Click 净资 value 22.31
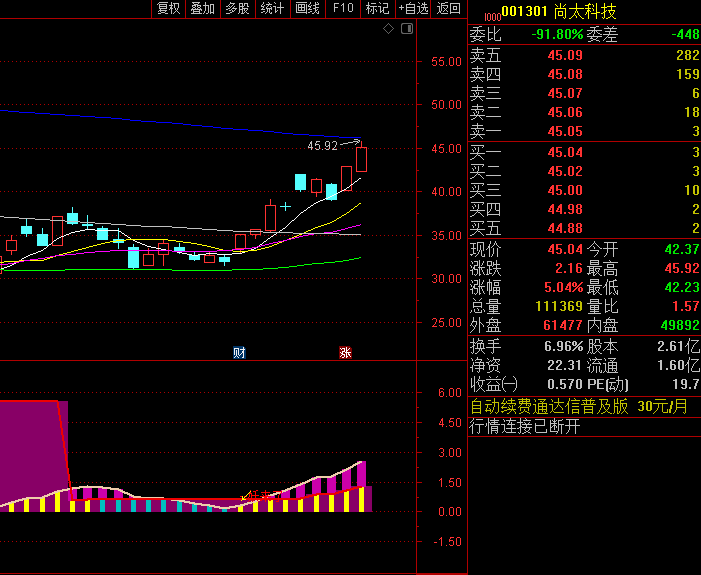 coord(565,366)
